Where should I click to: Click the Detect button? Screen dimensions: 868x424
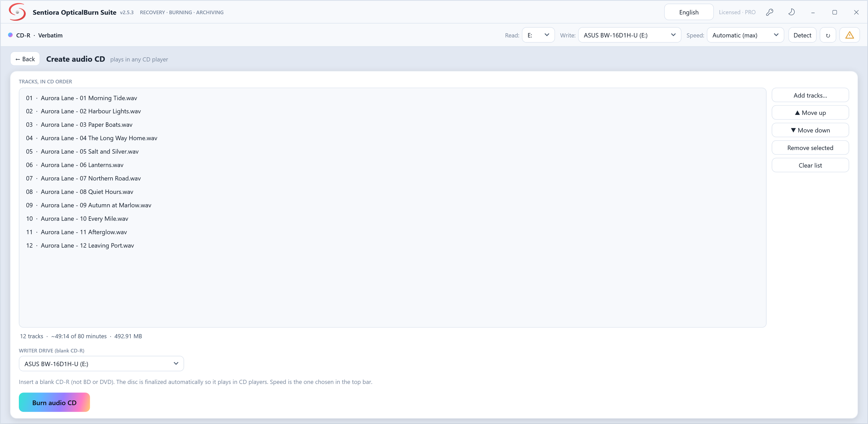[x=802, y=35]
